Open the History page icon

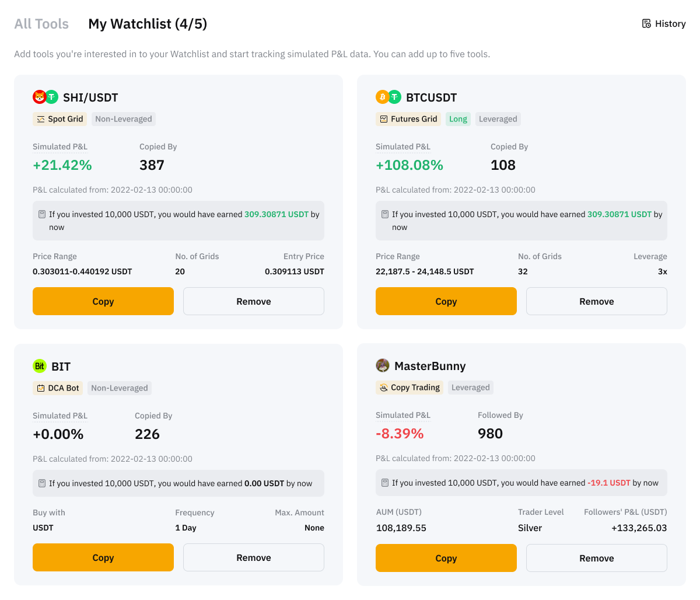click(646, 24)
